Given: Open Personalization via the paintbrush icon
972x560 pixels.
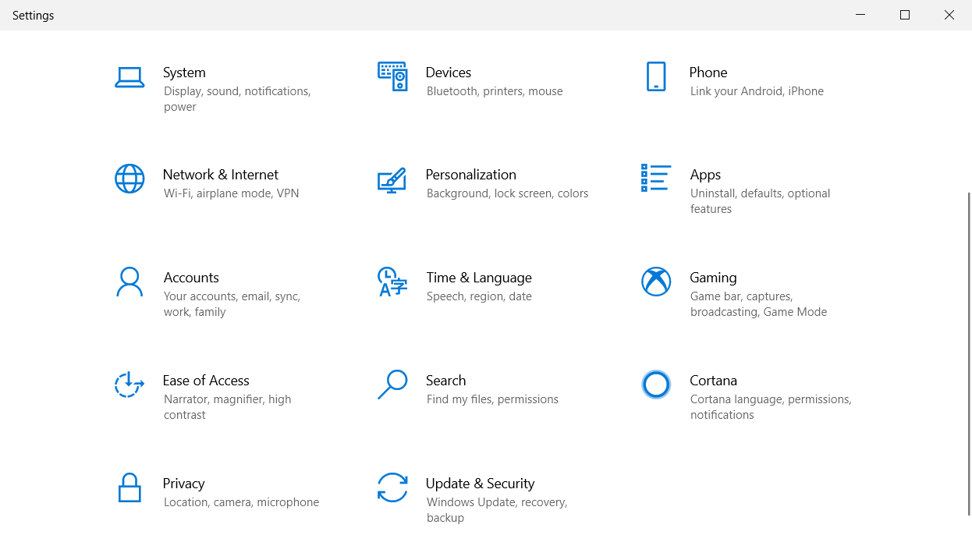Looking at the screenshot, I should [392, 179].
